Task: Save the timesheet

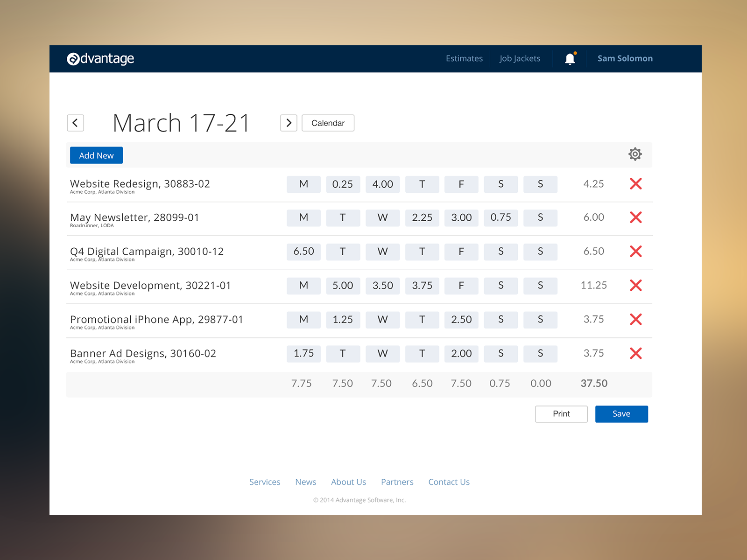Action: tap(621, 414)
